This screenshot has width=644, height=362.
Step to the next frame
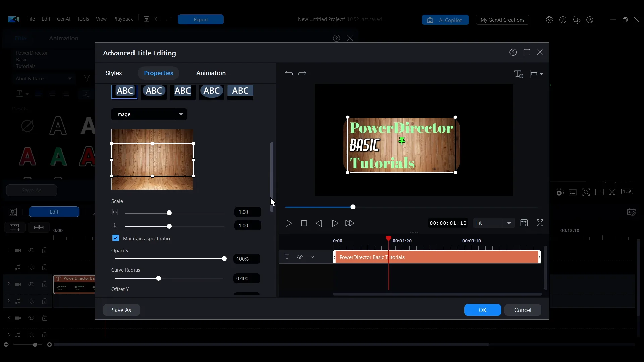334,223
